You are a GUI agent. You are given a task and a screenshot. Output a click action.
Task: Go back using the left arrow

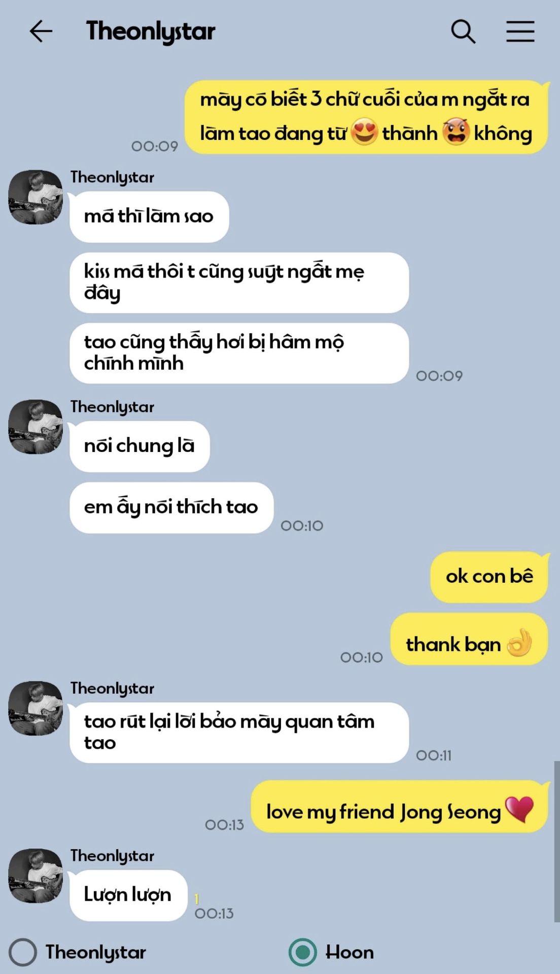pyautogui.click(x=41, y=31)
